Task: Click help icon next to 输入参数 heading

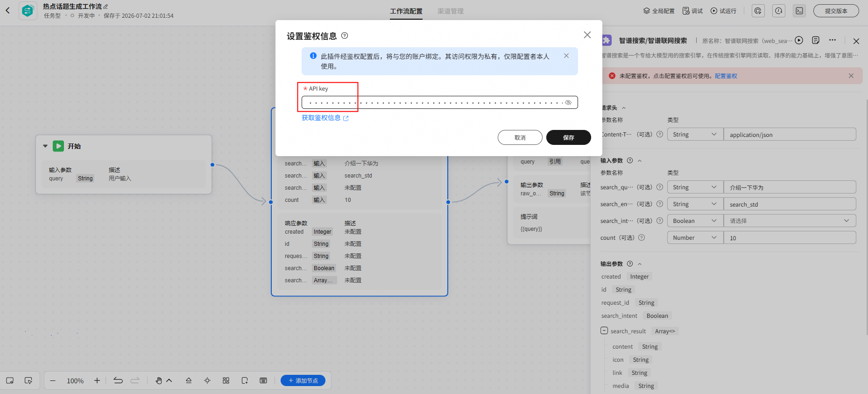Action: [630, 160]
